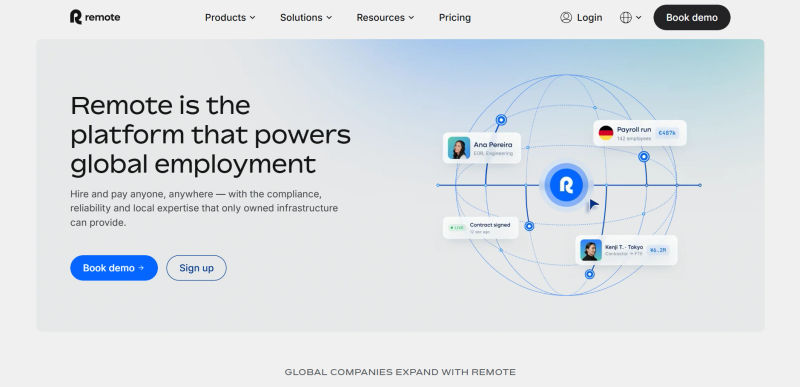This screenshot has height=387, width=800.
Task: Click the headline 'Remote is the platform'
Action: 211,135
